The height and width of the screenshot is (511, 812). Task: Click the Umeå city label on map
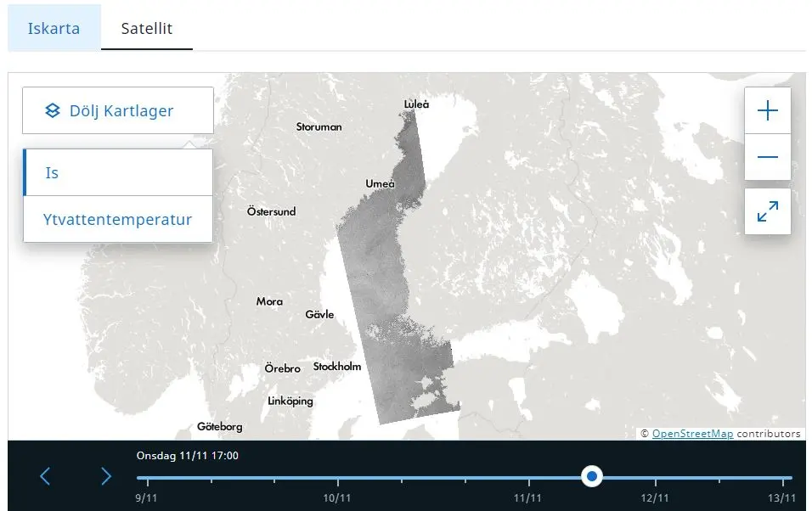point(380,183)
